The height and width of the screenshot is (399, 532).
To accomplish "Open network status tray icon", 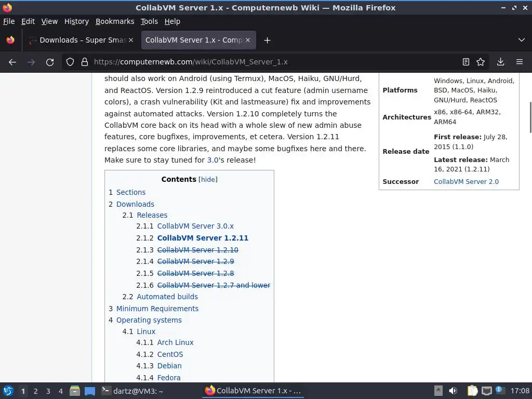I will (x=487, y=391).
